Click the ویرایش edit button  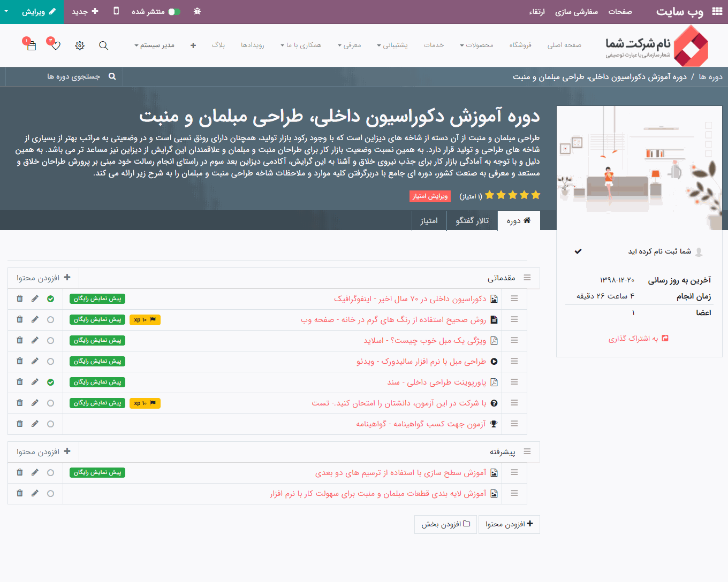(39, 11)
